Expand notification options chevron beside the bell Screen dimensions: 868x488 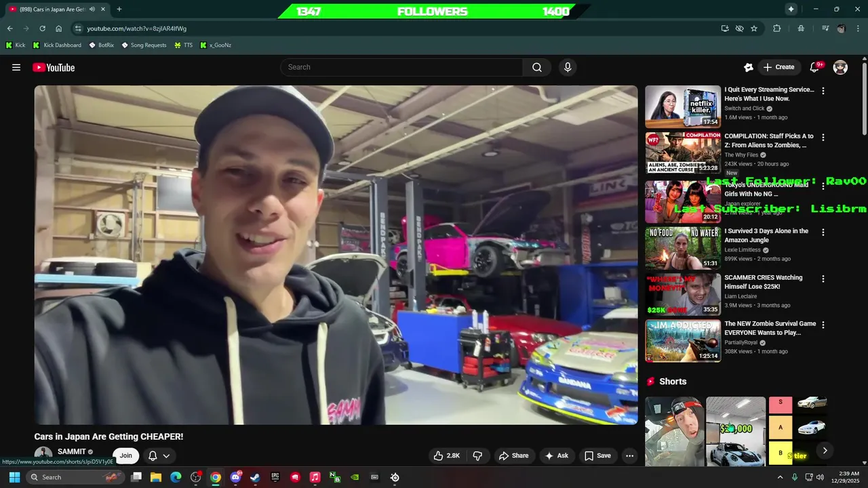coord(166,455)
